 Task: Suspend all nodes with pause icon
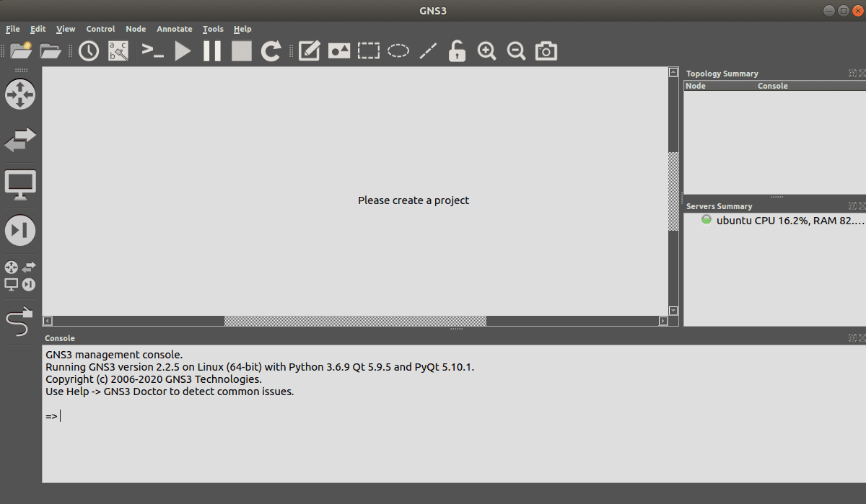[x=212, y=51]
